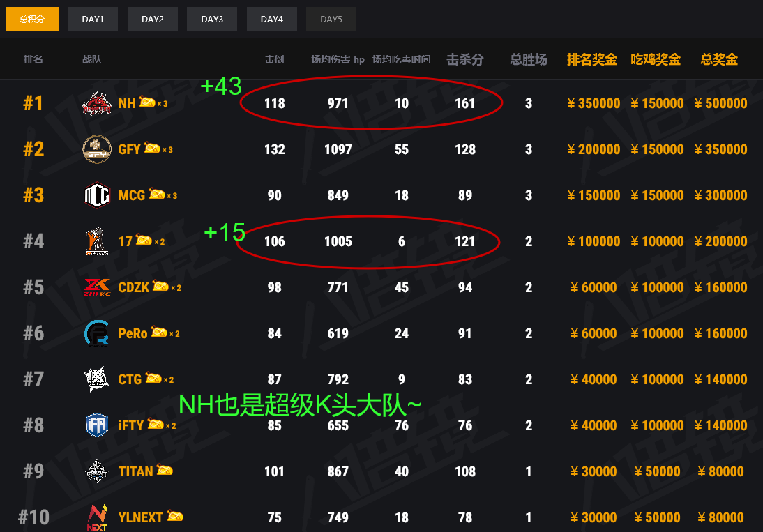The width and height of the screenshot is (763, 532).
Task: Click the chicken icon beside TITAN
Action: (165, 470)
